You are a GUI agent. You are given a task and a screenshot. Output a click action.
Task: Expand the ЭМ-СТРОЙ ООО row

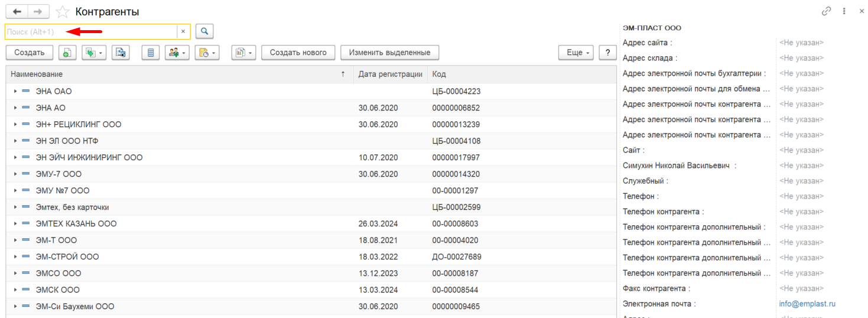coord(15,257)
